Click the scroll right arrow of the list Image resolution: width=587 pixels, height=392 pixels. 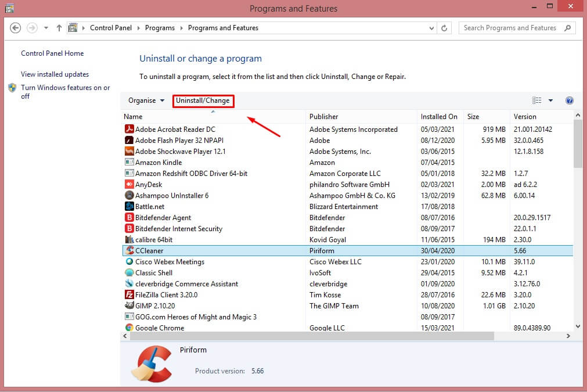pyautogui.click(x=568, y=336)
